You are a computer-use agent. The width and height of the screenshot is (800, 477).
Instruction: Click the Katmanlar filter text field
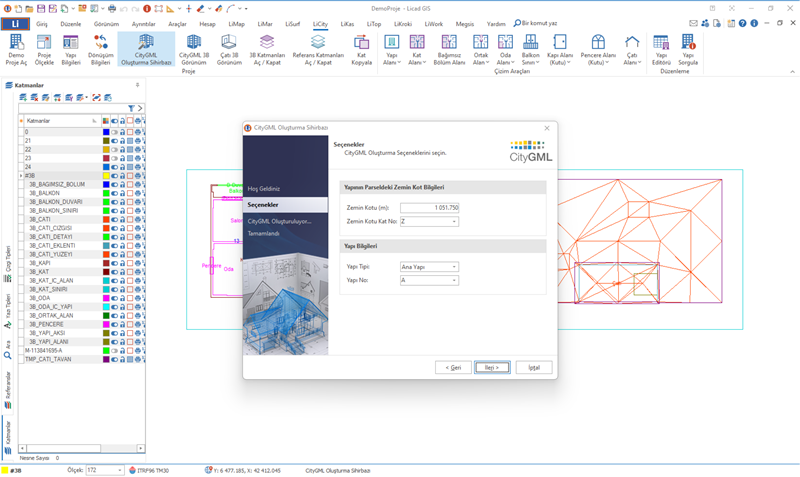point(72,108)
